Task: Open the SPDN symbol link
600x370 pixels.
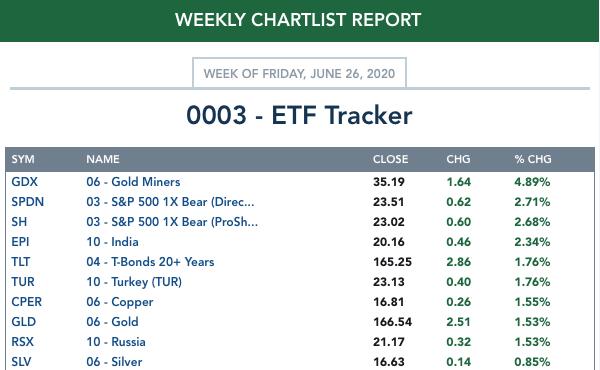Action: pyautogui.click(x=28, y=202)
